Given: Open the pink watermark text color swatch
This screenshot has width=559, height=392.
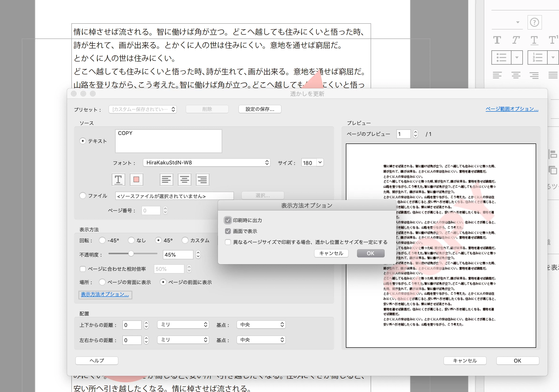Looking at the screenshot, I should (x=136, y=180).
